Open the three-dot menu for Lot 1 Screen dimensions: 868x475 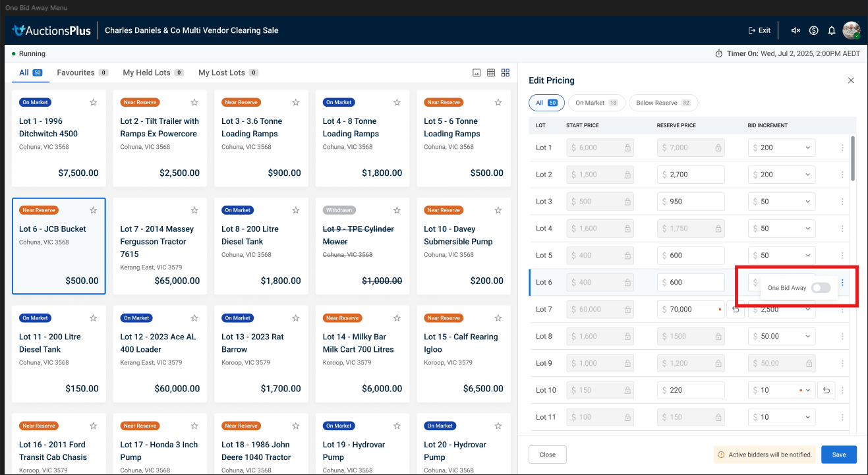(842, 148)
